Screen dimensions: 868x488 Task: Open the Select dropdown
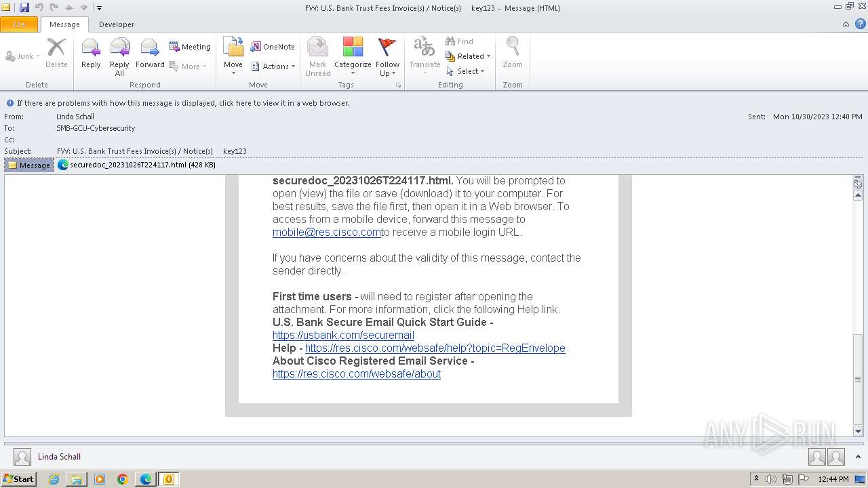pos(465,71)
